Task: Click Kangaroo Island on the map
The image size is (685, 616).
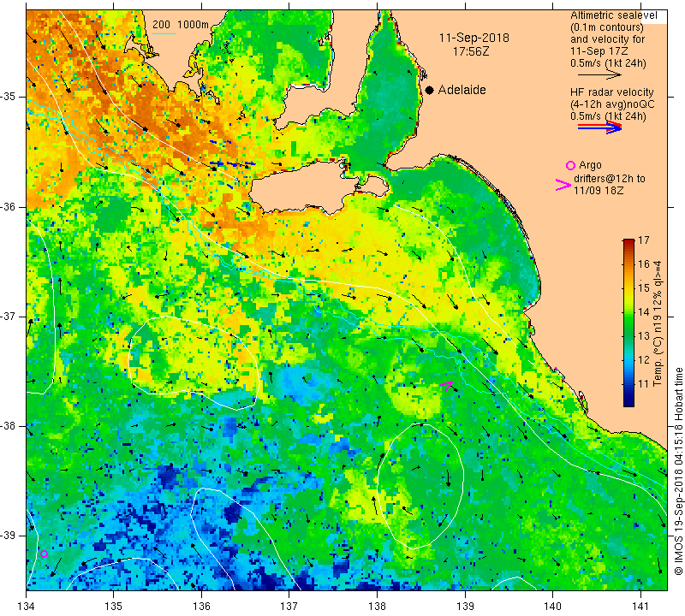Action: coord(319,187)
